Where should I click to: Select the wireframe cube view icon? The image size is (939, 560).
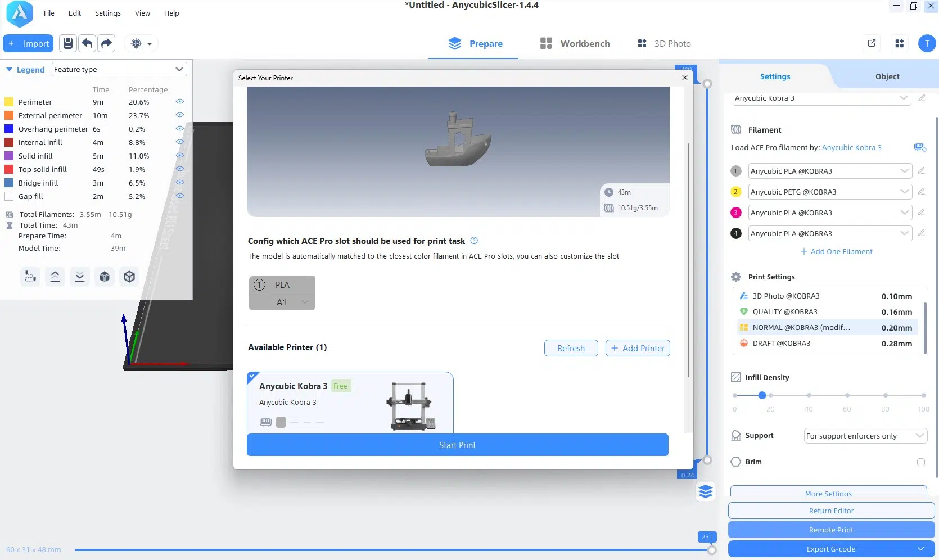[x=129, y=277]
